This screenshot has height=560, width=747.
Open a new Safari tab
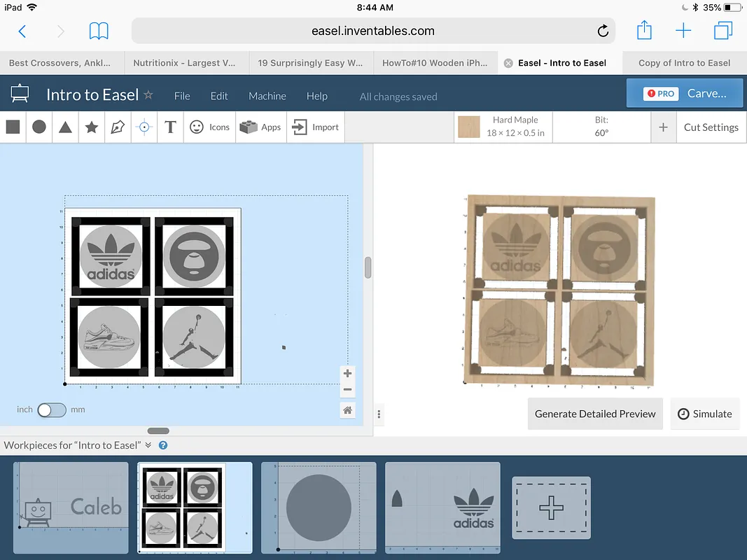click(x=683, y=31)
